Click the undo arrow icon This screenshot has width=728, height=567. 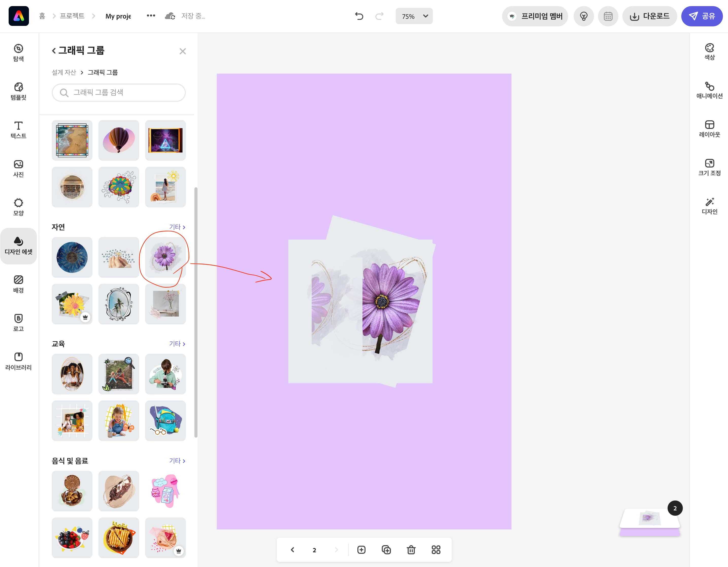[359, 16]
